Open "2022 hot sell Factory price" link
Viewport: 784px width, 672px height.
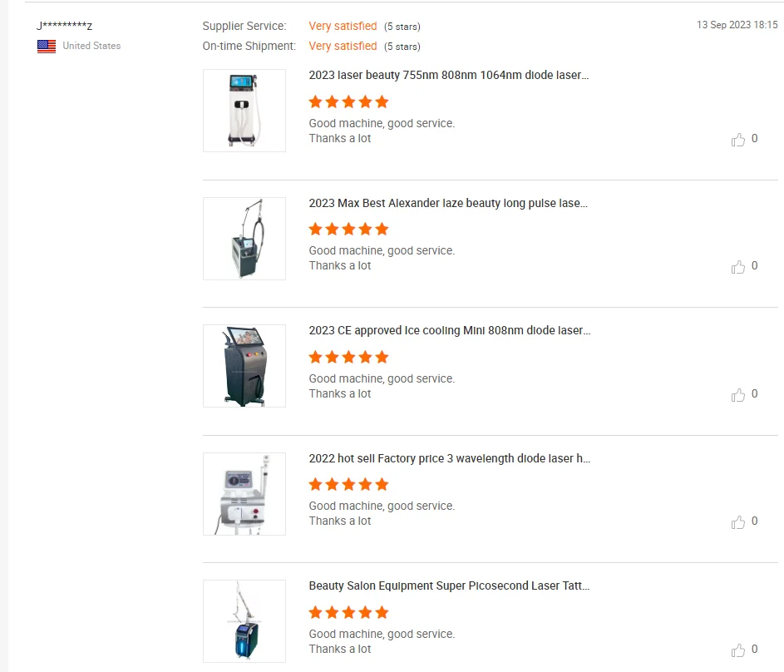[450, 458]
